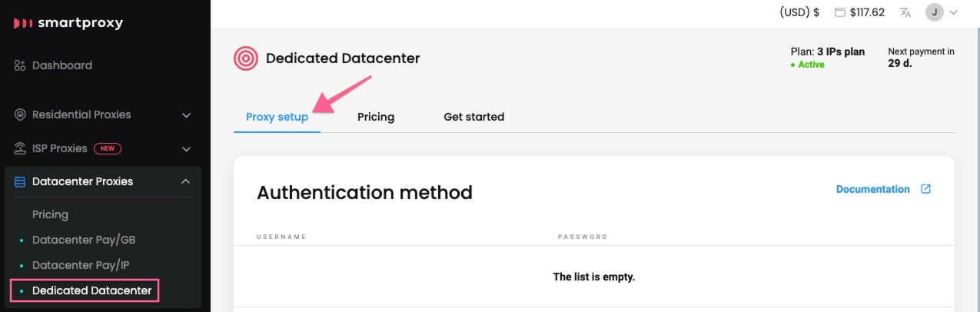Screen dimensions: 980x312
Task: Expand the ISP Proxies section
Action: (186, 148)
